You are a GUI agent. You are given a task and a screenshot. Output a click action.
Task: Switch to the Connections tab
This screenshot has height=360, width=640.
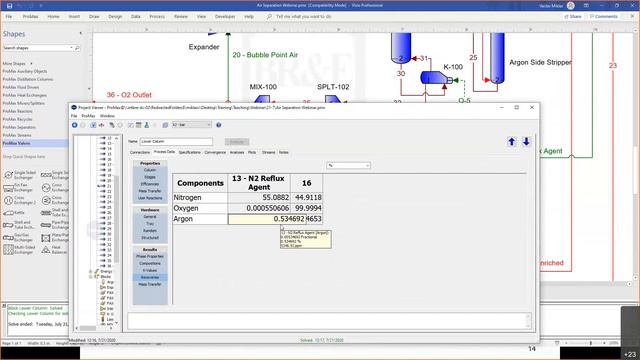(140, 152)
